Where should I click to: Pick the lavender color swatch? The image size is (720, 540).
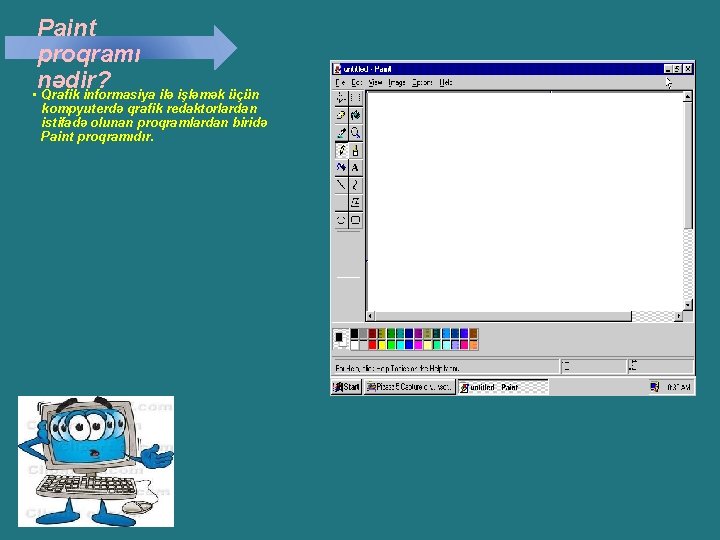coord(455,345)
